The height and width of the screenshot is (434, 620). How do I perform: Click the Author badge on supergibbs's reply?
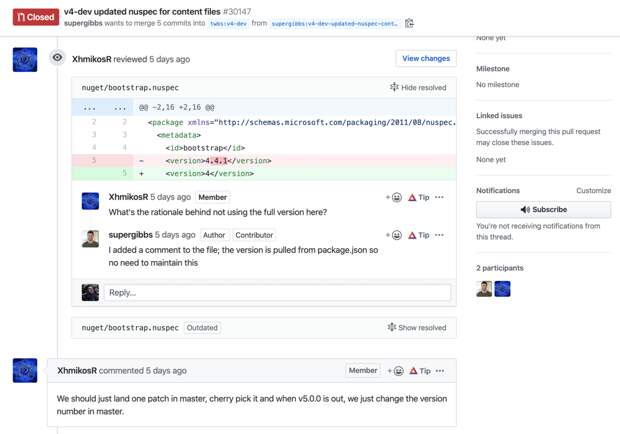(x=214, y=235)
